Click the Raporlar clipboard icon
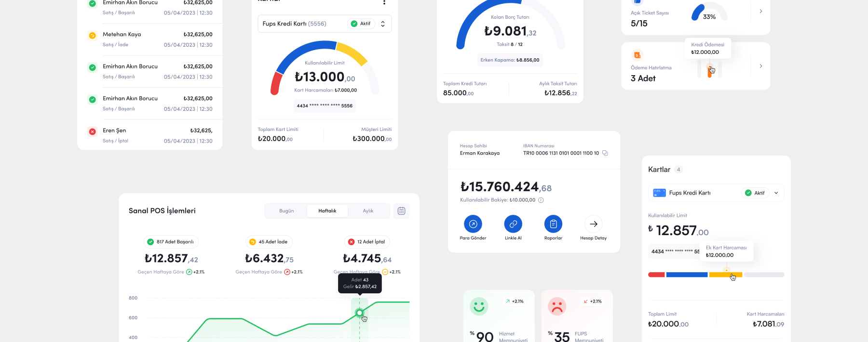 [x=553, y=224]
